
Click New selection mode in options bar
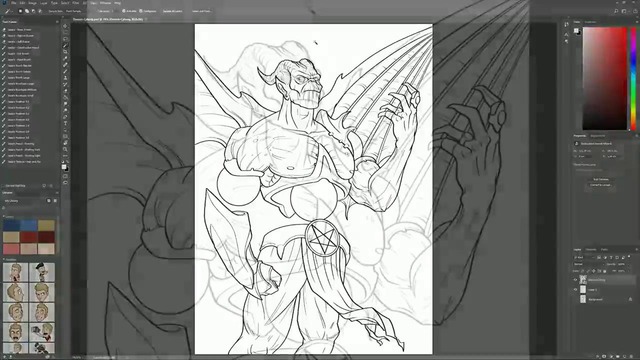[x=20, y=11]
